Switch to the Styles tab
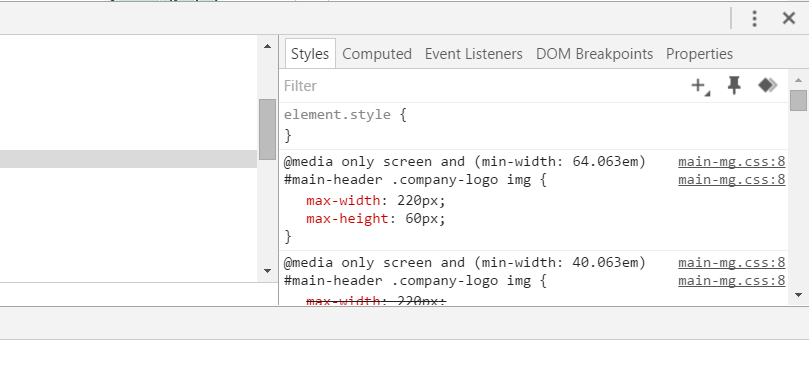Viewport: 809px width, 370px height. click(x=310, y=54)
